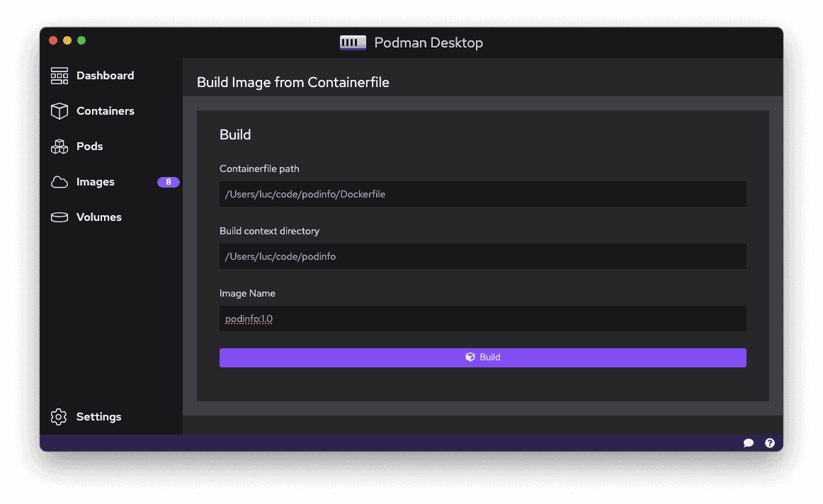Go to the Containers section
Viewport: 823px width, 504px height.
coord(106,110)
